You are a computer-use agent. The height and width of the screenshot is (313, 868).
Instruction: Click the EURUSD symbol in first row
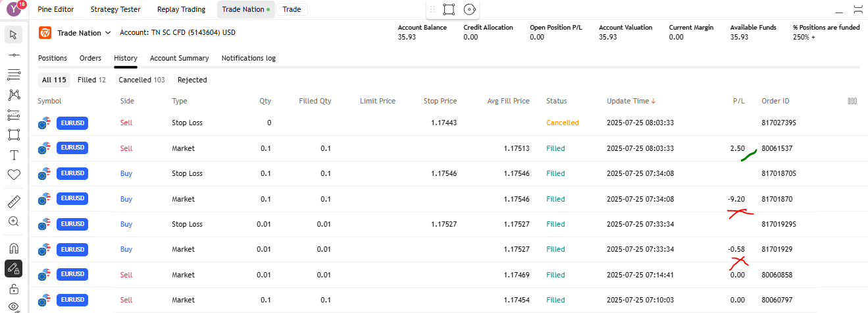coord(72,123)
